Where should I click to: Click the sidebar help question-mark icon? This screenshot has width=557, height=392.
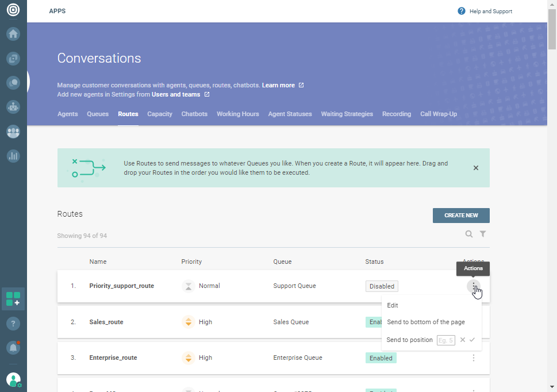click(13, 323)
